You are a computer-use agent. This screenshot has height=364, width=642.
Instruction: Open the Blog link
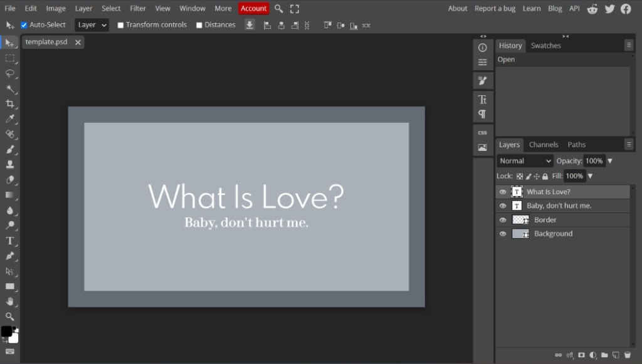click(555, 9)
